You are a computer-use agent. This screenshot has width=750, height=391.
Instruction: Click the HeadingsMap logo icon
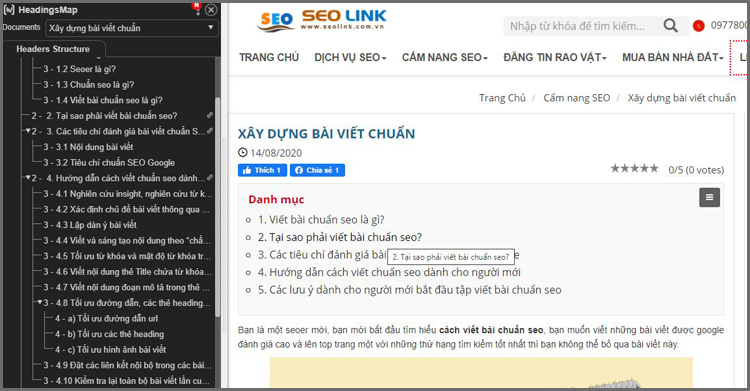pos(9,10)
